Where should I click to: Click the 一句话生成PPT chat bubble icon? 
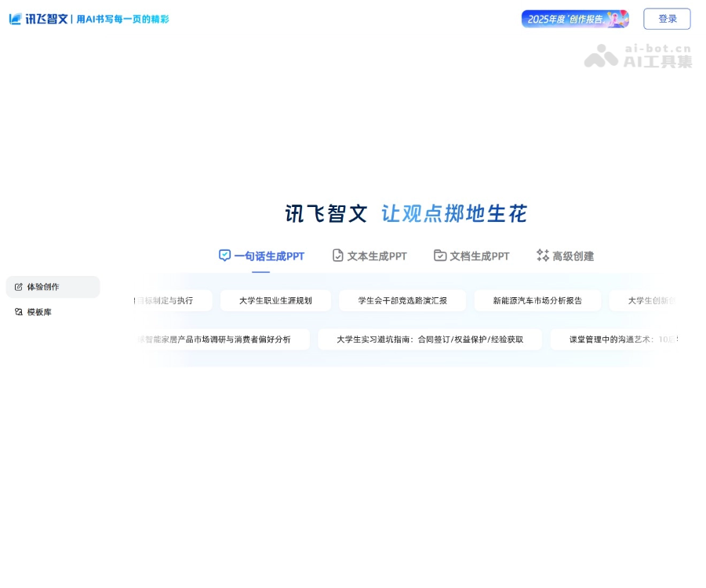224,256
